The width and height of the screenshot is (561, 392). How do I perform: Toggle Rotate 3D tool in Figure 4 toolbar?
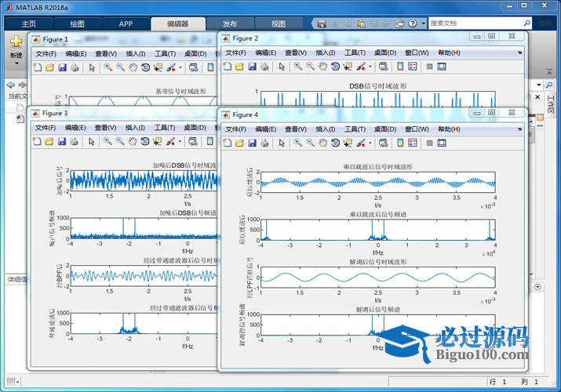[335, 143]
